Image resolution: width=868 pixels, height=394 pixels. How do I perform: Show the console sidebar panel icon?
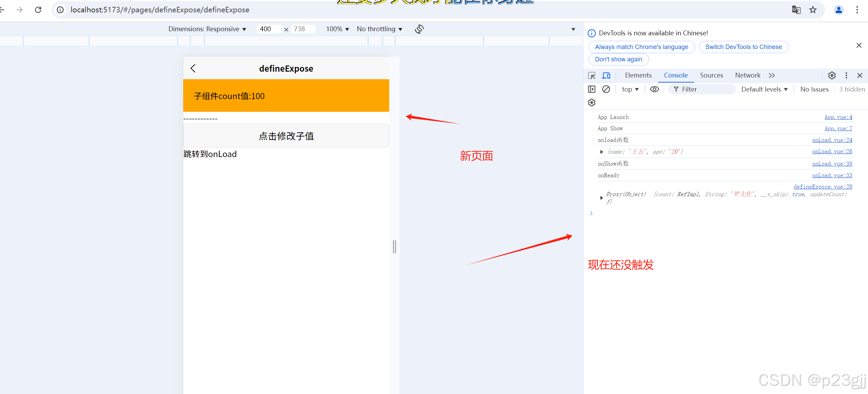tap(592, 89)
